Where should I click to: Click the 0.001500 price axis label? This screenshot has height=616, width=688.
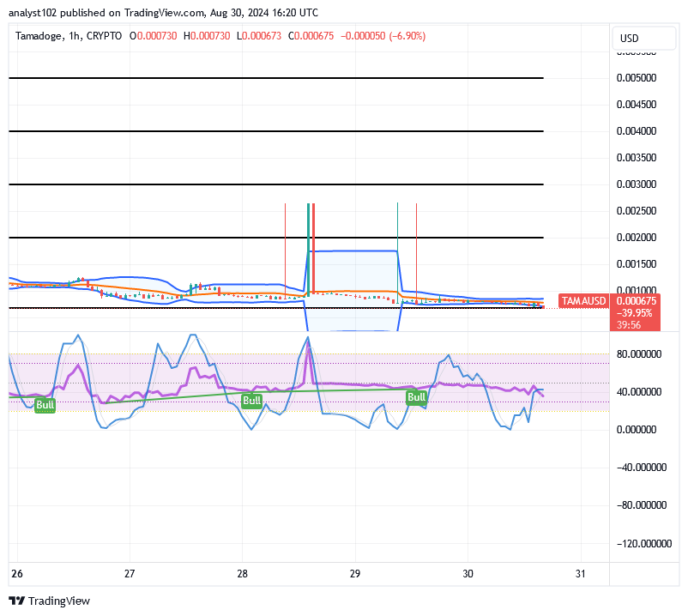[637, 264]
